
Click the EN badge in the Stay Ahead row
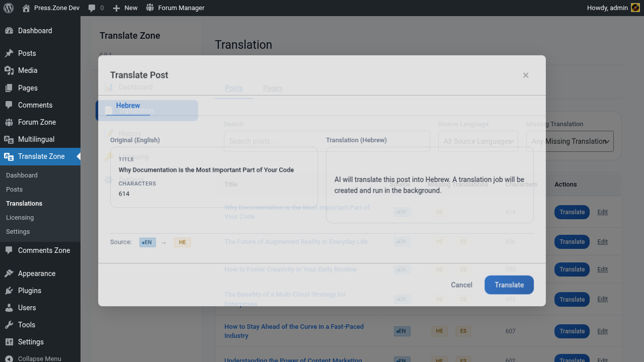pyautogui.click(x=402, y=331)
